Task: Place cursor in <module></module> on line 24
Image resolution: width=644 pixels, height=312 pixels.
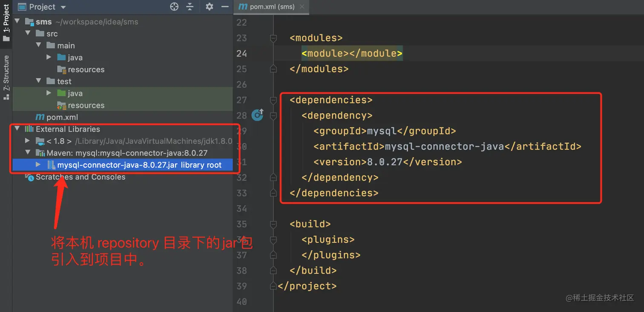Action: 352,54
